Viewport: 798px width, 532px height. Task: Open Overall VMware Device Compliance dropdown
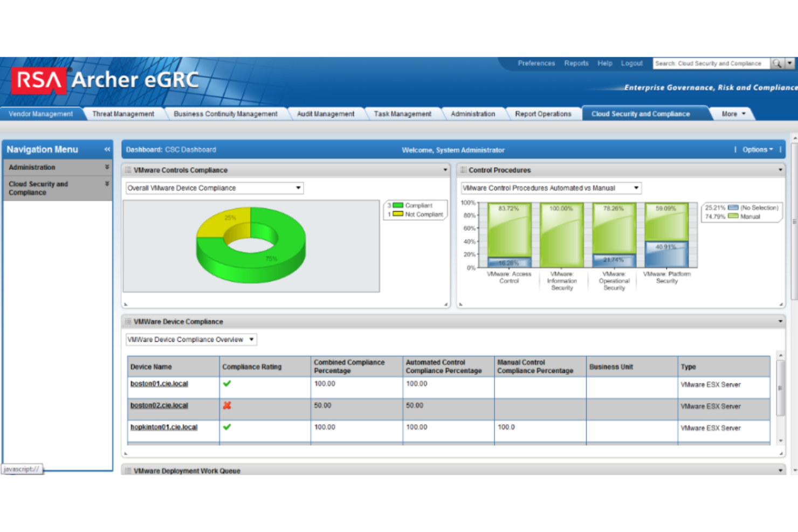click(x=215, y=188)
